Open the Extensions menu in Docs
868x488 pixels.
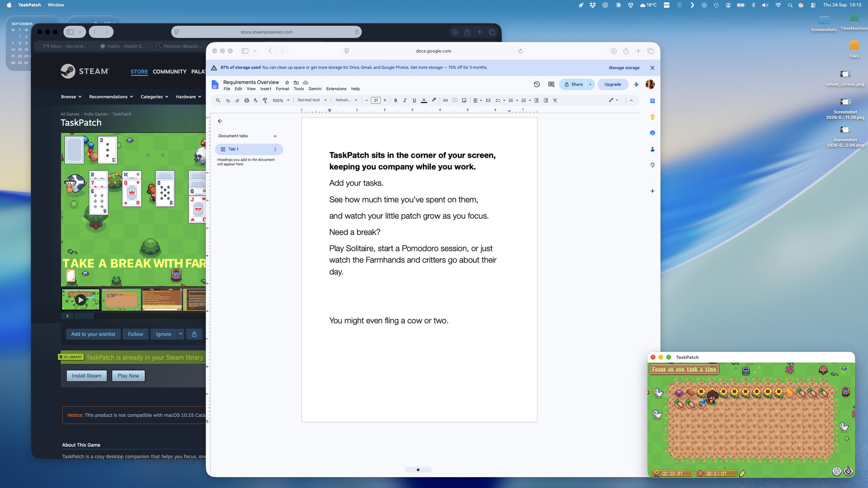click(336, 89)
